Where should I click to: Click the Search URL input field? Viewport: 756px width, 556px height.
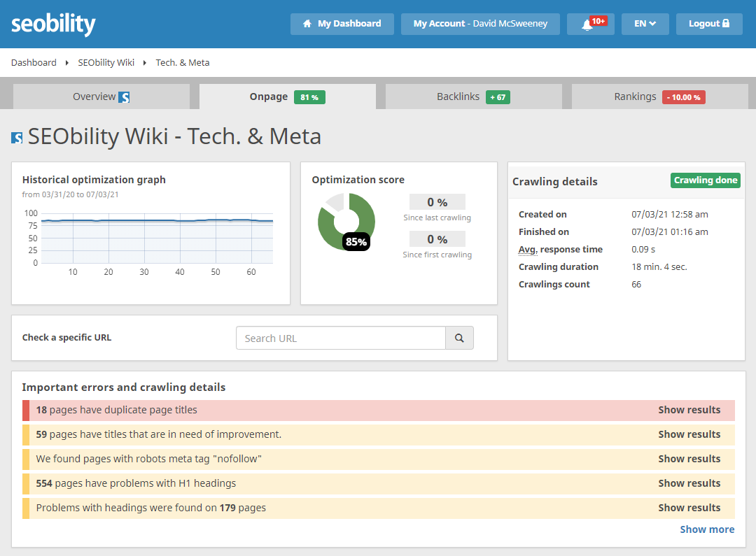coord(341,338)
